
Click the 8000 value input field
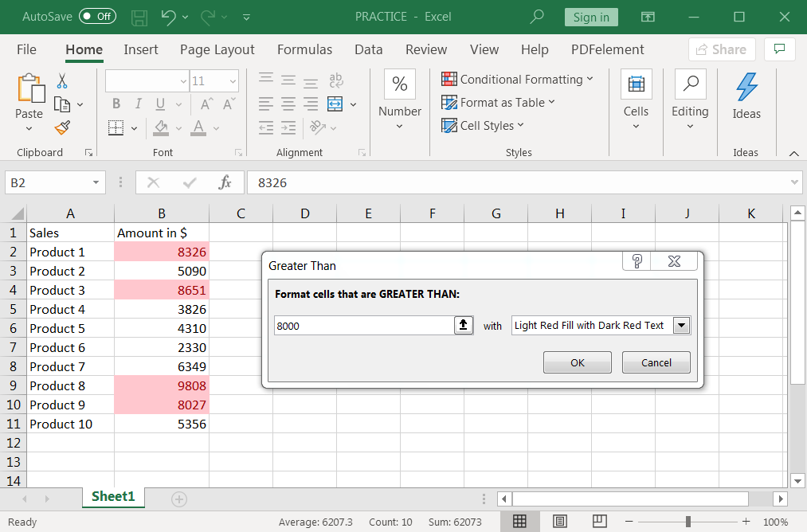click(x=364, y=326)
